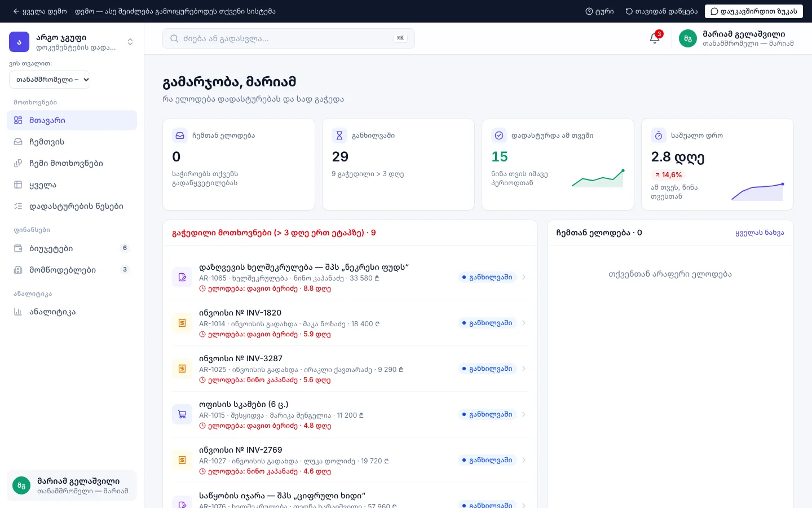Open მომწოდებლები sidebar item

click(x=72, y=270)
